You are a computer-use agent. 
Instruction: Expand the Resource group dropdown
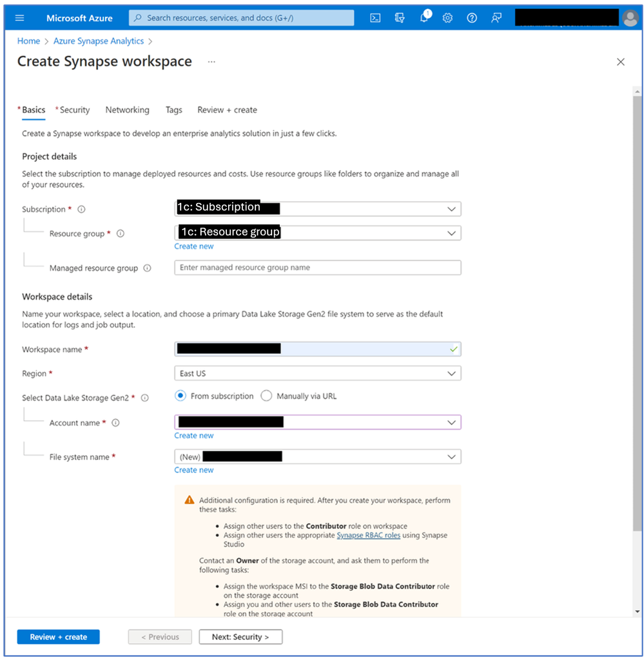317,233
